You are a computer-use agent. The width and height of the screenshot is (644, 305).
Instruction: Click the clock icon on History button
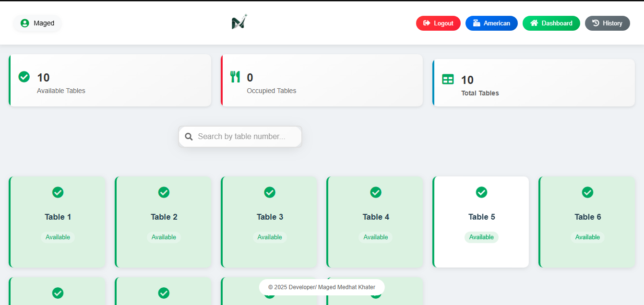click(596, 23)
